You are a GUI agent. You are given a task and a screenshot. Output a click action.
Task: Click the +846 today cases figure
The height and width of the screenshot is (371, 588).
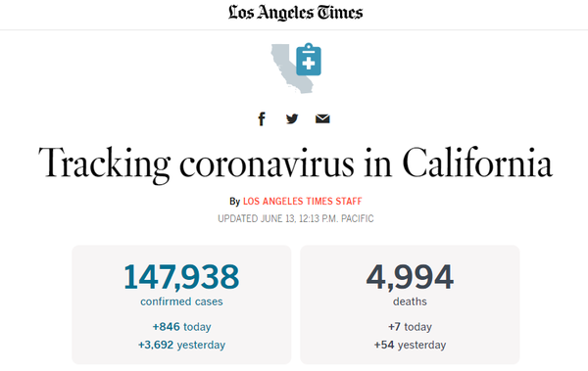[181, 326]
